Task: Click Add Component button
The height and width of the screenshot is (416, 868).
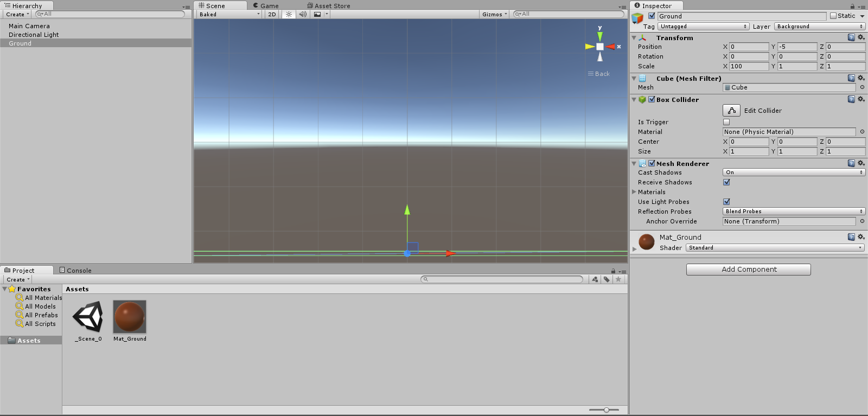Action: pyautogui.click(x=749, y=270)
